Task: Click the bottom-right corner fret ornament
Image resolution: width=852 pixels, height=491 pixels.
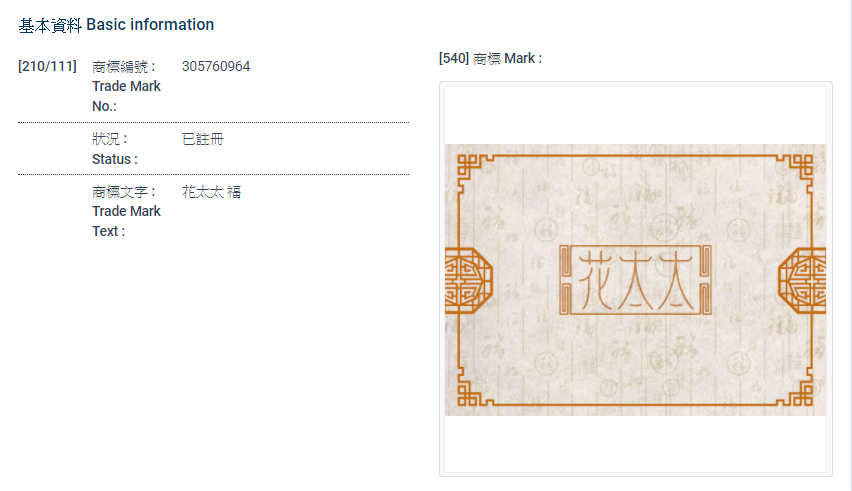Action: (805, 393)
